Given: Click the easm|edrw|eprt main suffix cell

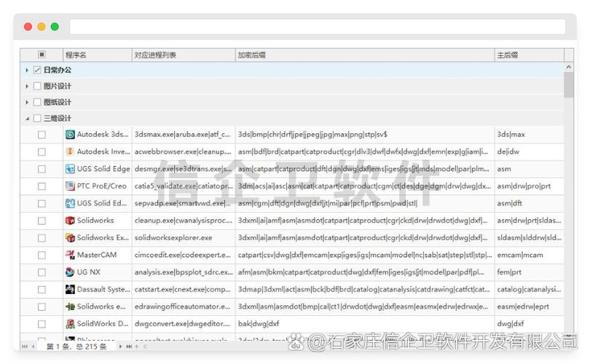Looking at the screenshot, I should click(529, 306).
